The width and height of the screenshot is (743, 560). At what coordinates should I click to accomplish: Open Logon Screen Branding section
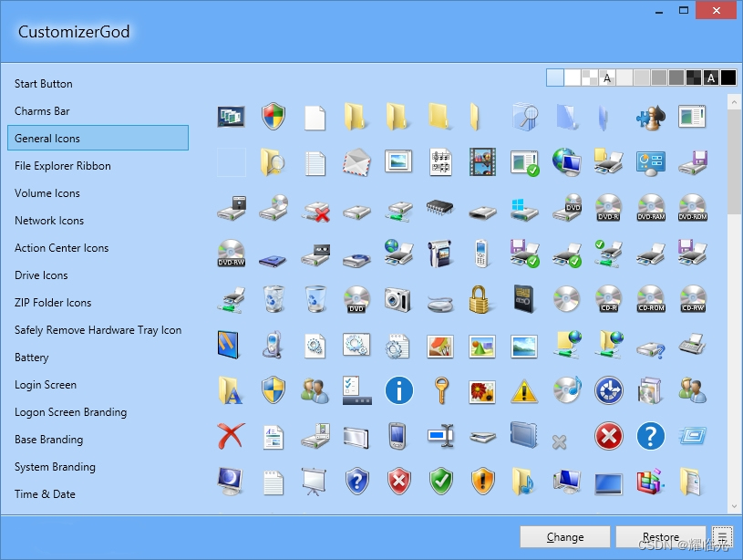[x=70, y=412]
